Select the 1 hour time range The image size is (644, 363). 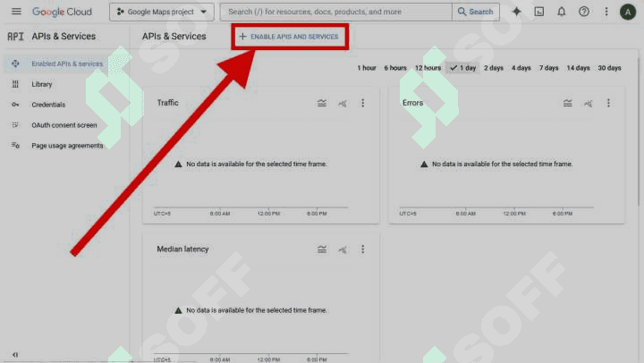tap(367, 68)
